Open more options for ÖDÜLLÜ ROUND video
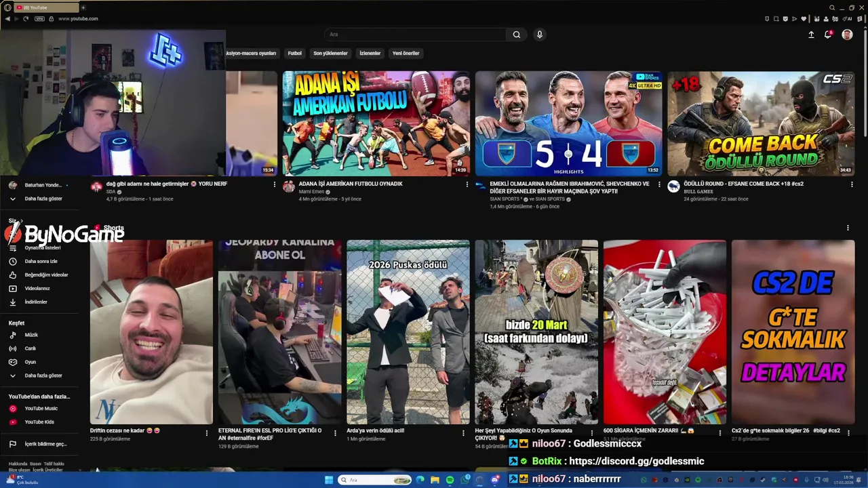 (x=851, y=184)
